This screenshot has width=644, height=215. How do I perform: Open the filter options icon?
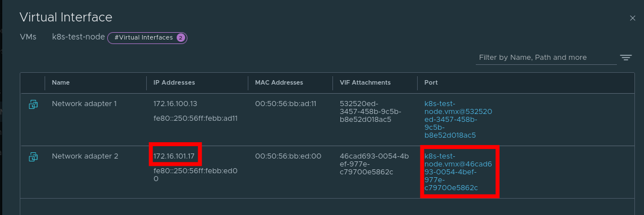[626, 58]
